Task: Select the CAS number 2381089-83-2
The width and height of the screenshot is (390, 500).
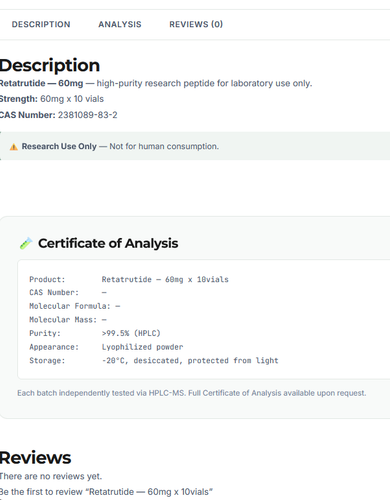Action: (x=88, y=115)
